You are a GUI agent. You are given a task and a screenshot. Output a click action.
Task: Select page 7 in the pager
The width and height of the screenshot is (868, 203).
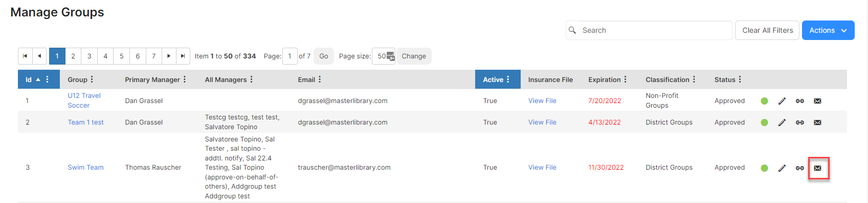153,56
